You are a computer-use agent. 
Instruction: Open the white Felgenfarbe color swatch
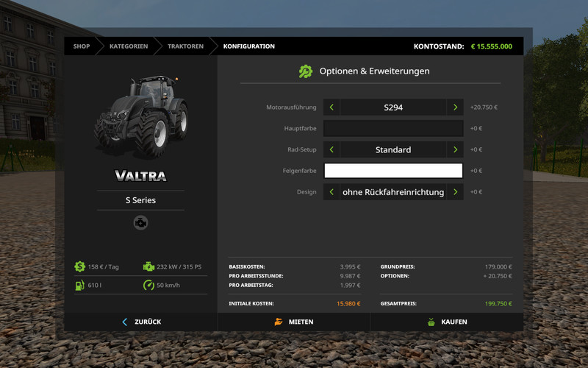(x=393, y=171)
